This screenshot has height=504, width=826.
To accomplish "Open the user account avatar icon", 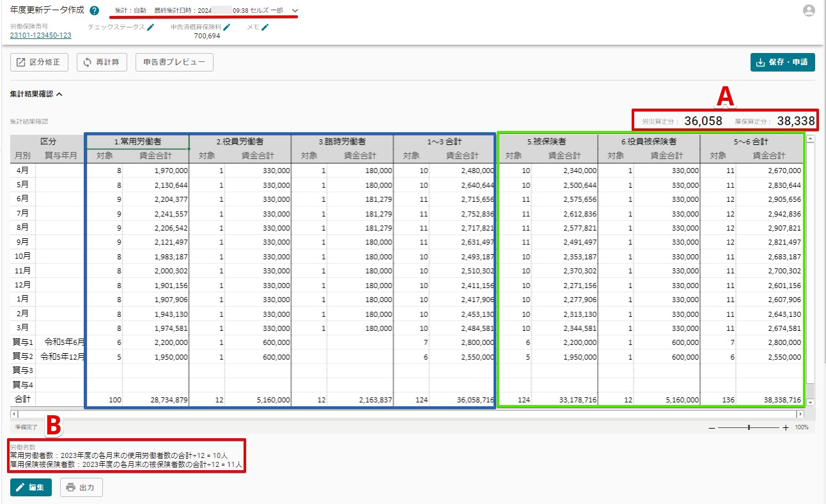I will (809, 10).
